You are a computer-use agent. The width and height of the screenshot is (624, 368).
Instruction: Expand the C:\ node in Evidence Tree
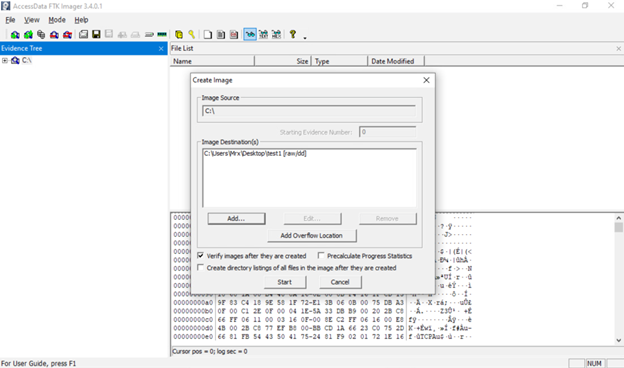[5, 60]
